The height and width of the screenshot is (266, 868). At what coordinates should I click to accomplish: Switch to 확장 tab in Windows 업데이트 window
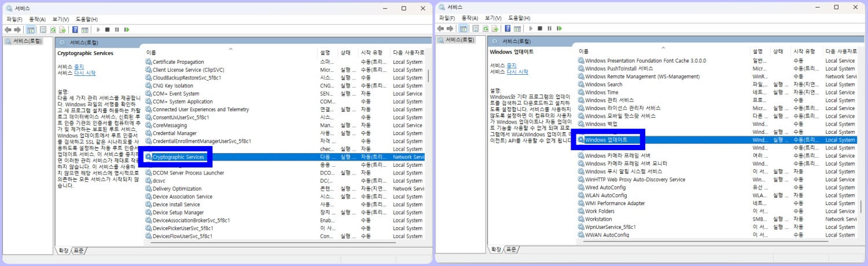(496, 249)
